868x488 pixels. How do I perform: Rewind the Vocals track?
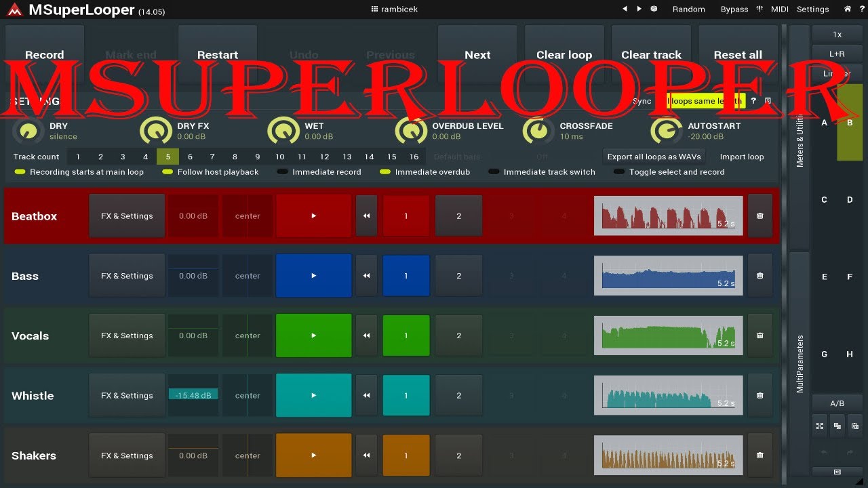(x=366, y=335)
